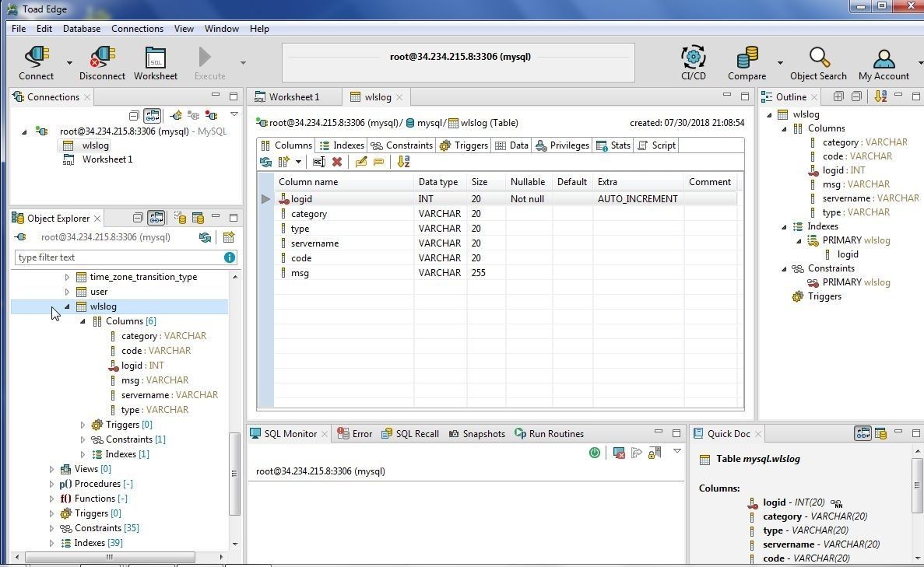Screen dimensions: 924x567
Task: Open the Error tab
Action: (355, 434)
